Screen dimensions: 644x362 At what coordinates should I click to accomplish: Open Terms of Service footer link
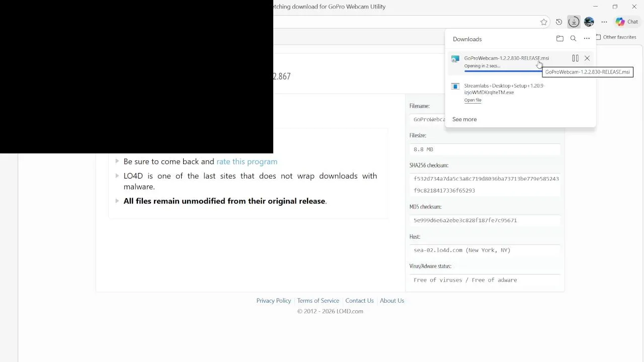[x=318, y=301]
